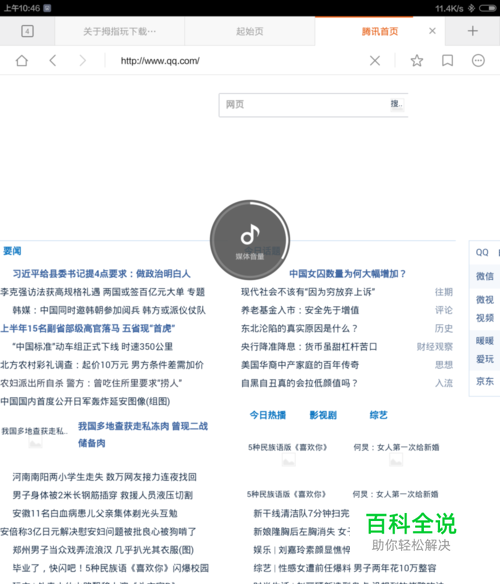
Task: Star this page as favorite
Action: (417, 60)
